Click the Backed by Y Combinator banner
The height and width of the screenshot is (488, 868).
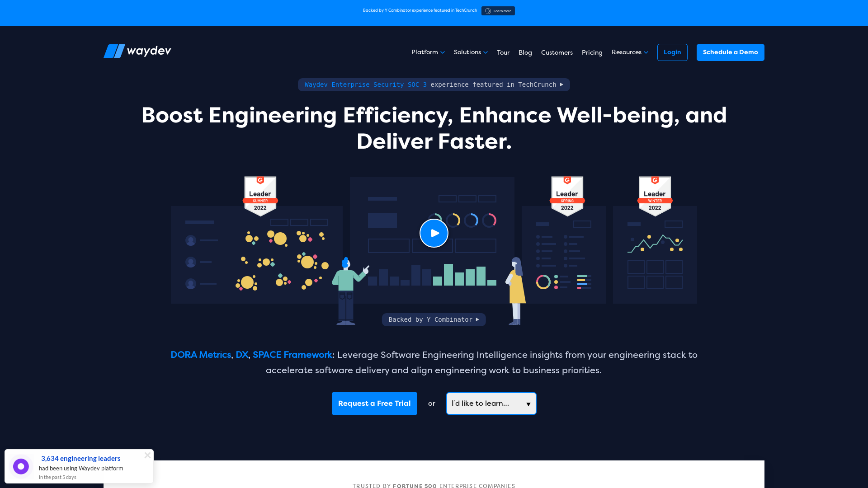tap(434, 319)
